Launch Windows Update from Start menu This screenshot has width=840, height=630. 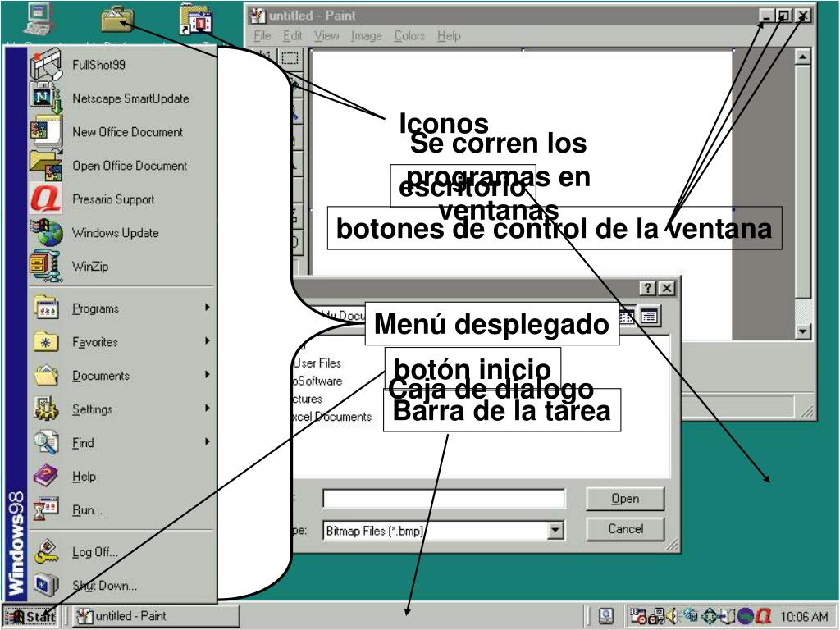121,233
